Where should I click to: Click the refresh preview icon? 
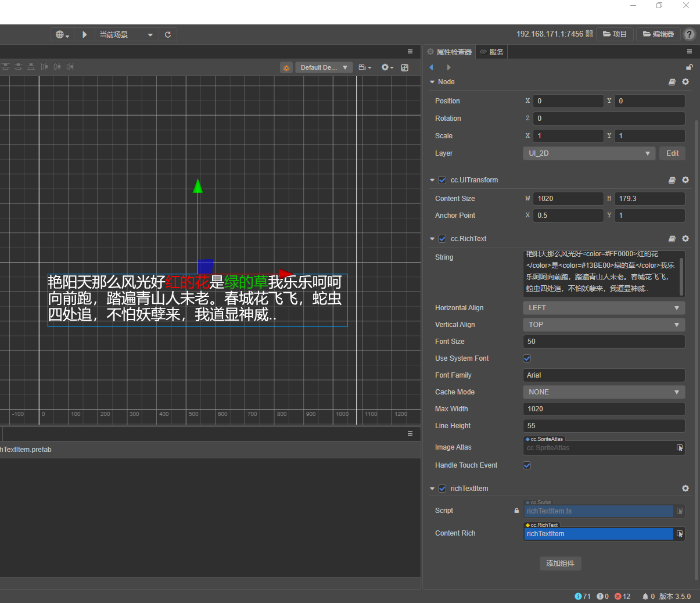(x=168, y=34)
